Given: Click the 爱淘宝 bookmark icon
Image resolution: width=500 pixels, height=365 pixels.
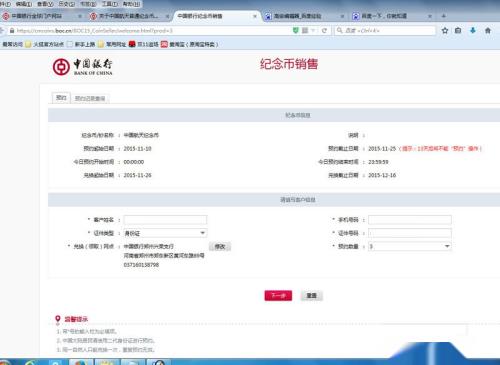Looking at the screenshot, I should pyautogui.click(x=164, y=44).
